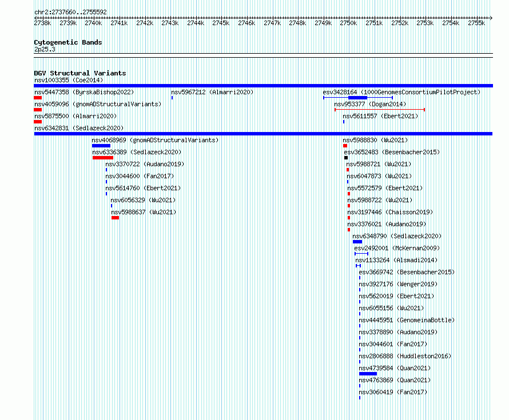This screenshot has width=509, height=420.
Task: Select nsv5988722 (Wu2021) label
Action: pos(380,200)
